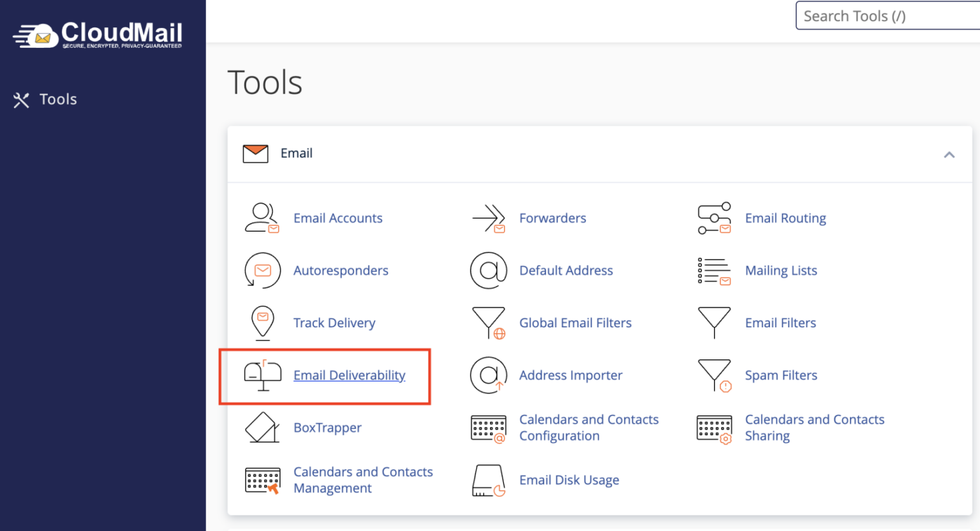Screen dimensions: 980x531
Task: Click the Spam Filters funnel icon
Action: click(x=715, y=375)
